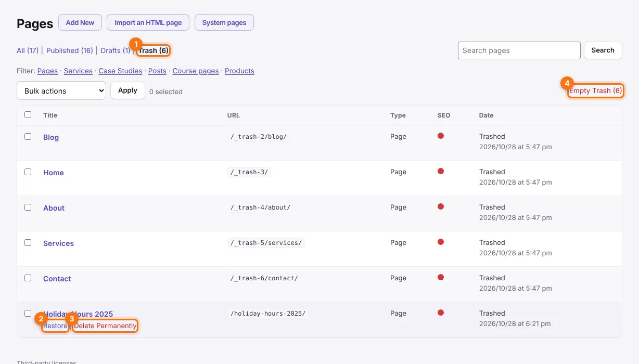Check the select-all checkbox in table header
Viewport: 639px width, 364px height.
point(28,114)
